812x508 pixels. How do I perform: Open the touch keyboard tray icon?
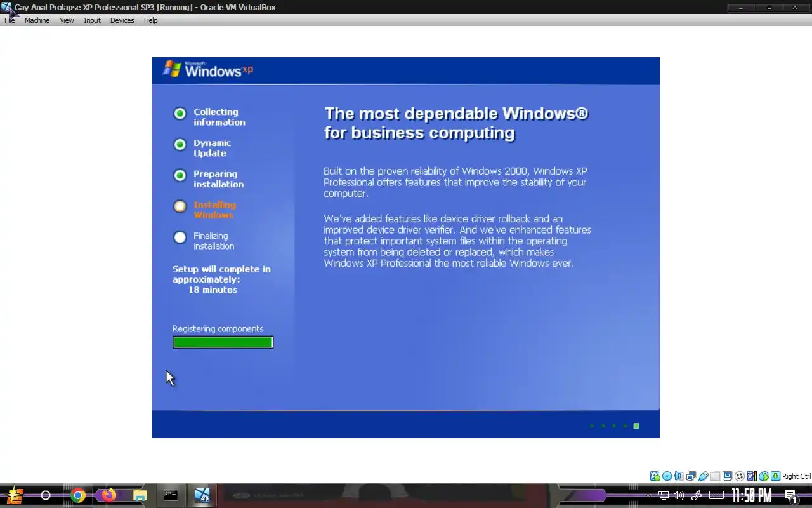point(716,495)
